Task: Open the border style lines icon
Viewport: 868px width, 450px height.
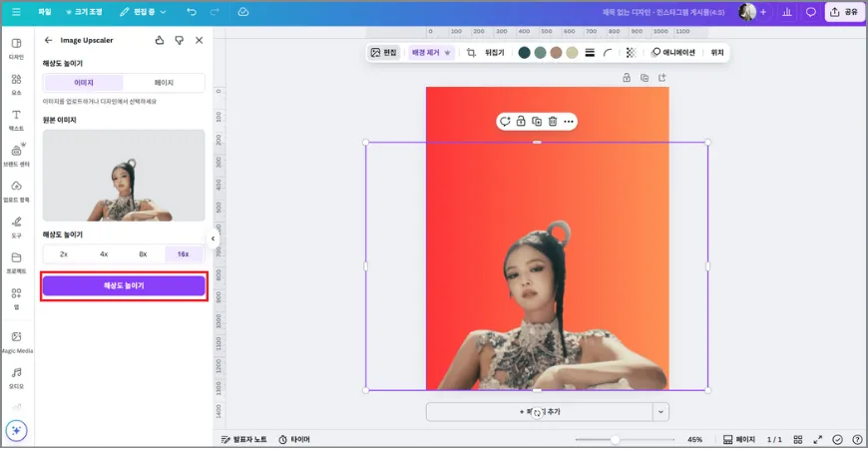Action: 590,53
